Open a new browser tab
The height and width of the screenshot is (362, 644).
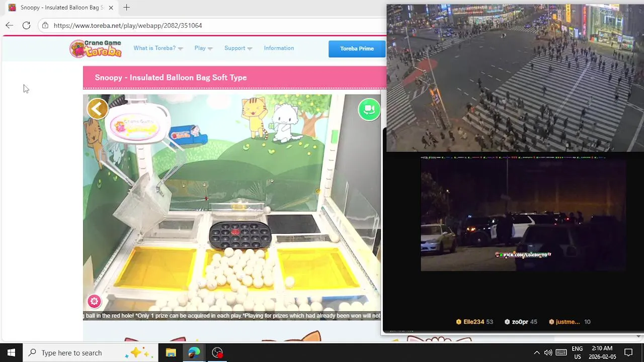tap(126, 8)
